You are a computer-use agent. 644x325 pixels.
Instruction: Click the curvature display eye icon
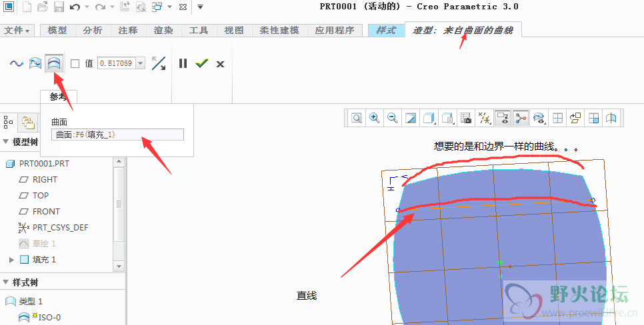(539, 119)
